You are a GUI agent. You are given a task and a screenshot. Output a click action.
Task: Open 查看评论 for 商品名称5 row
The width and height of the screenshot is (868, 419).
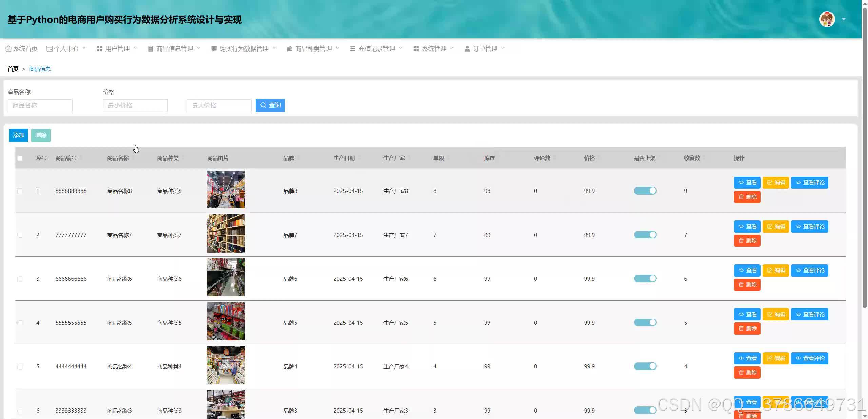point(809,314)
